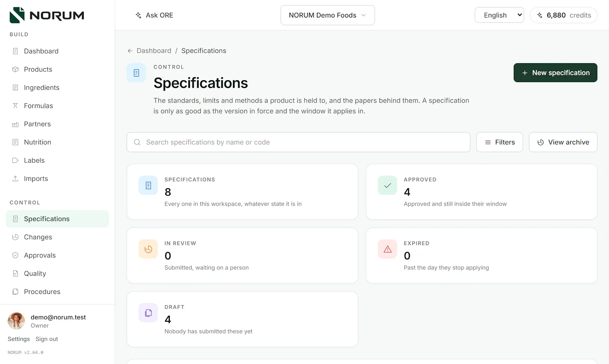Select Specifications in the Control menu

coord(57,219)
